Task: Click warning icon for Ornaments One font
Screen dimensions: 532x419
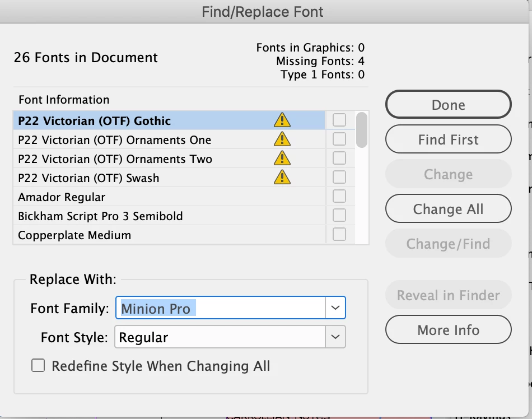Action: point(282,139)
